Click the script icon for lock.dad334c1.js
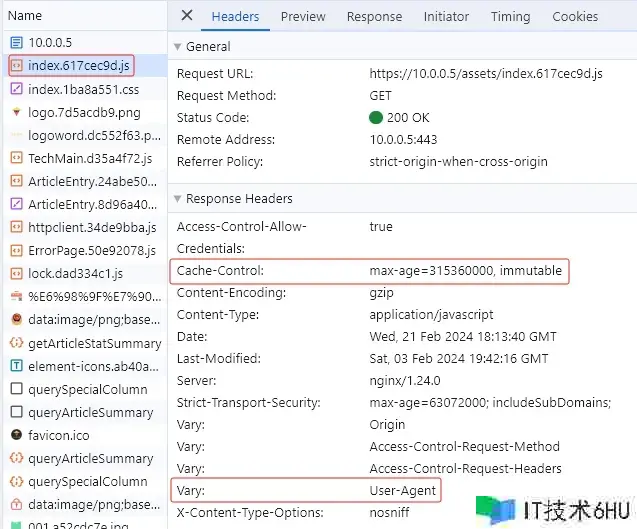The width and height of the screenshot is (637, 529). (16, 273)
